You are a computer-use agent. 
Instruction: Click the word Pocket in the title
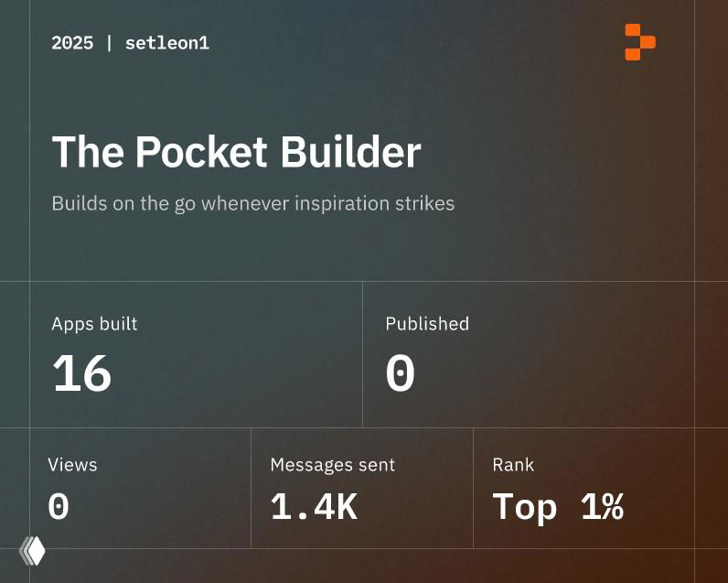[x=201, y=152]
